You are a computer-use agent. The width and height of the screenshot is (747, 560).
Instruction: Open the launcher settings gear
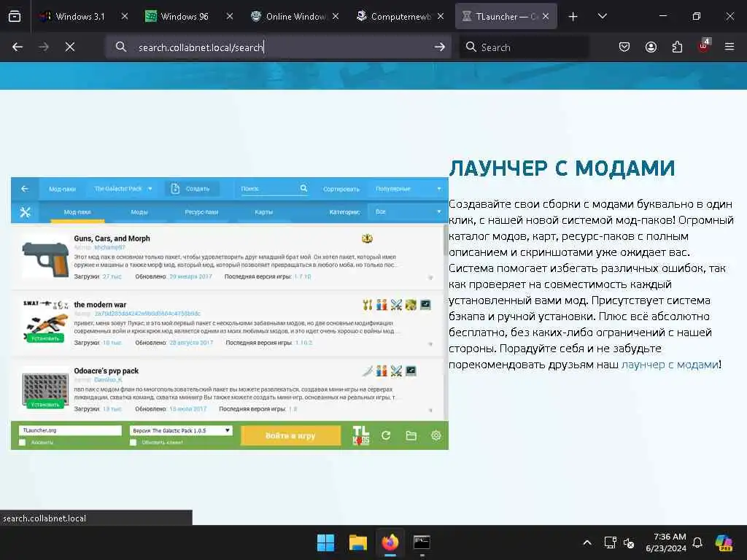coord(436,436)
